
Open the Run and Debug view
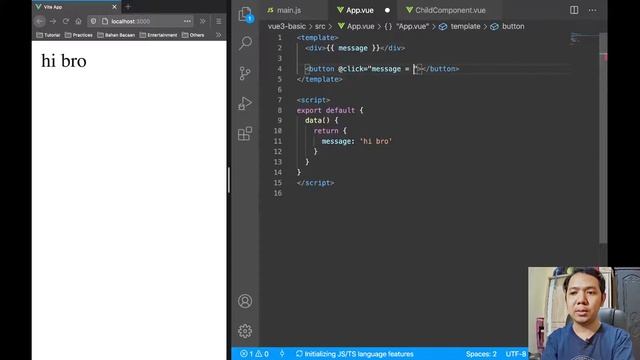(245, 103)
